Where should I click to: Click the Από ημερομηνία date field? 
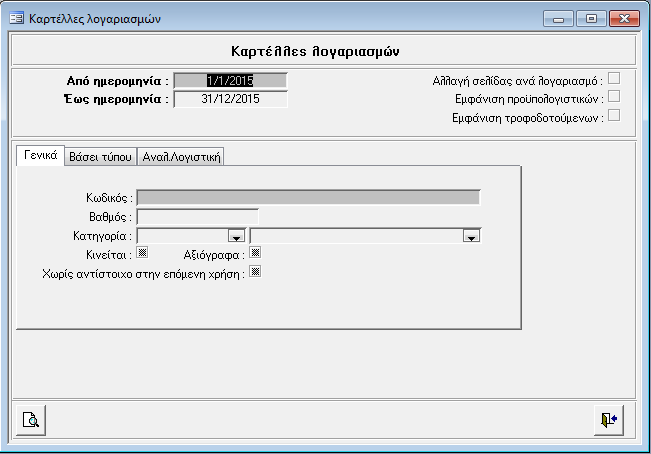pyautogui.click(x=230, y=80)
